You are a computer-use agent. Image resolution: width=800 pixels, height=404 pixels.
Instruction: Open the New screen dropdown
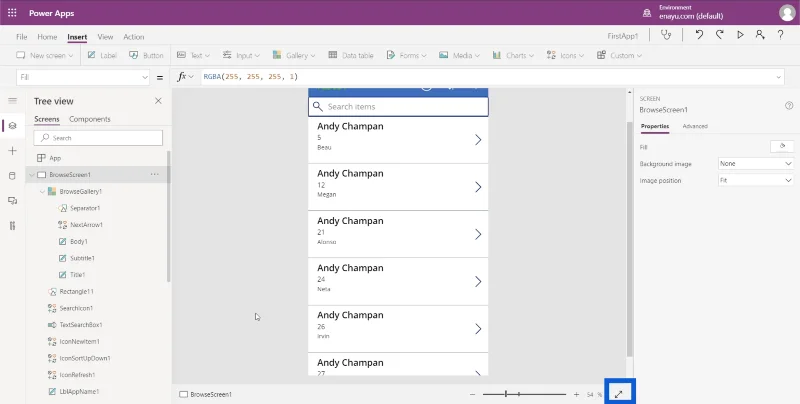point(45,55)
